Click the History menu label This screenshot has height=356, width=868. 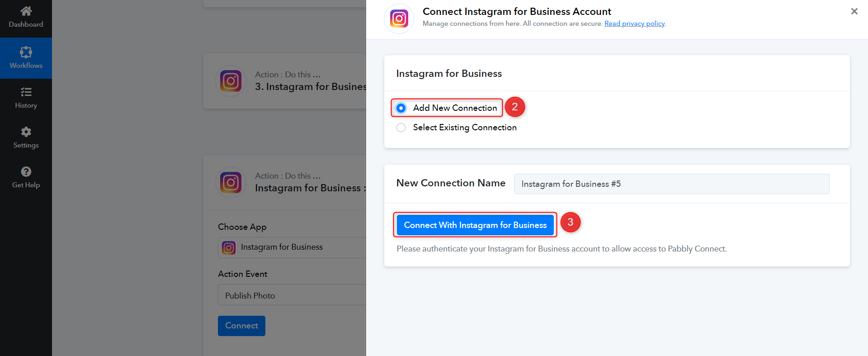26,105
